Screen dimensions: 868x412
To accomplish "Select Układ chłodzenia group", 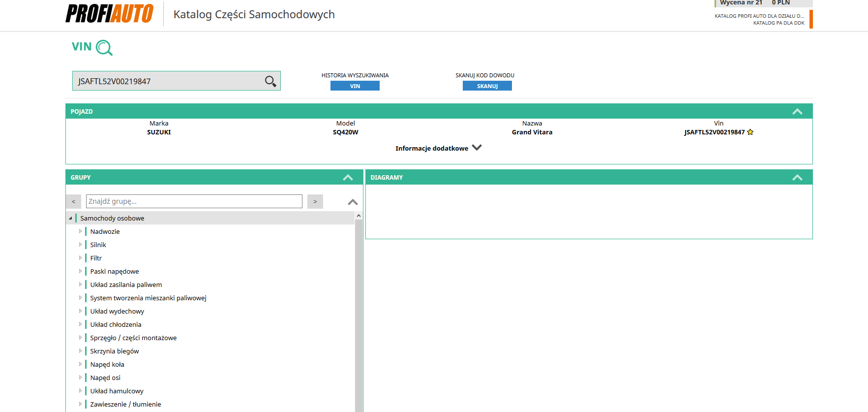I will 116,324.
